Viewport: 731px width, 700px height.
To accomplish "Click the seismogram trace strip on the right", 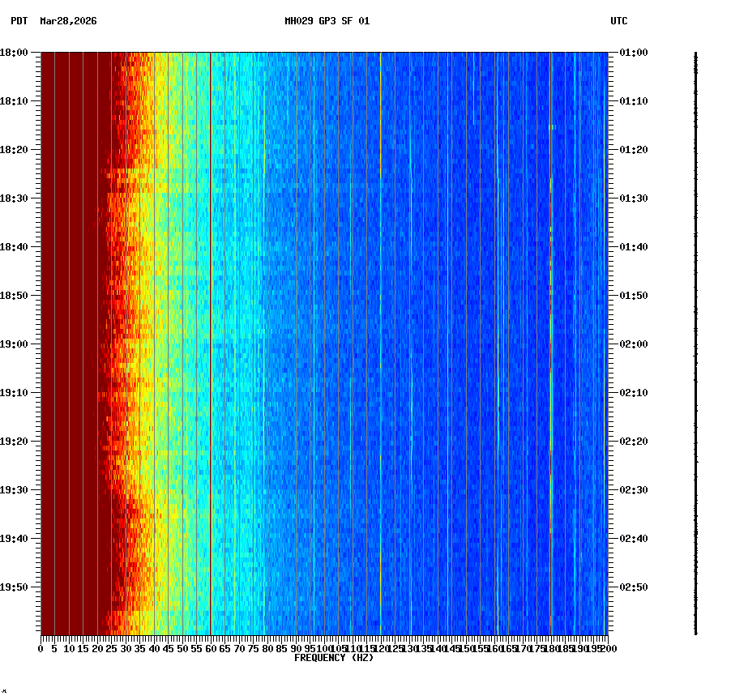I will tap(695, 340).
